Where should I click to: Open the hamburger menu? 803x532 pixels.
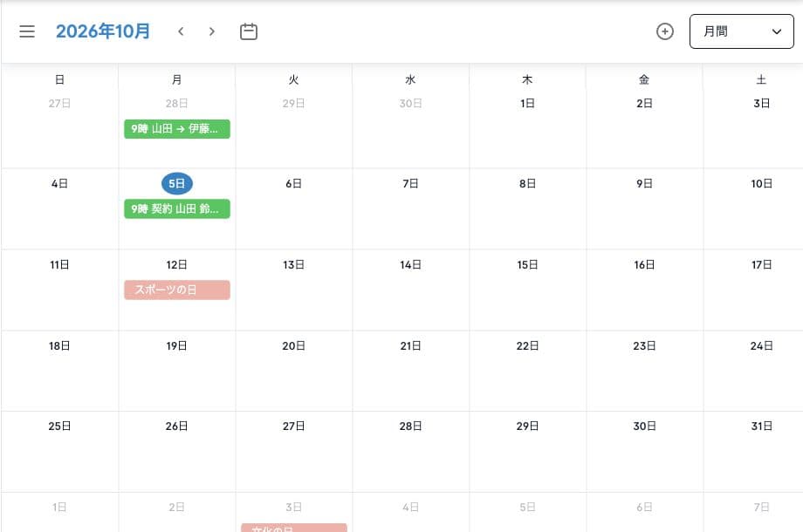[x=27, y=31]
